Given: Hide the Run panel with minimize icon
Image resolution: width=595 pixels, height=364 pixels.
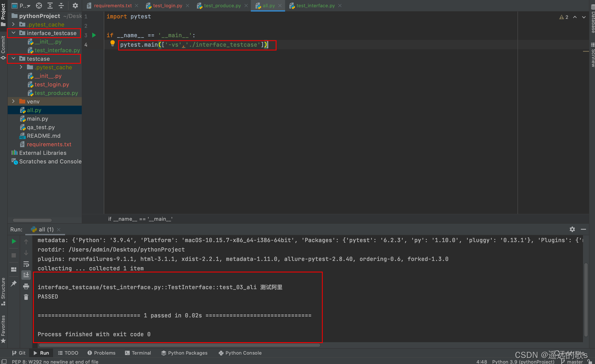Looking at the screenshot, I should [x=583, y=229].
